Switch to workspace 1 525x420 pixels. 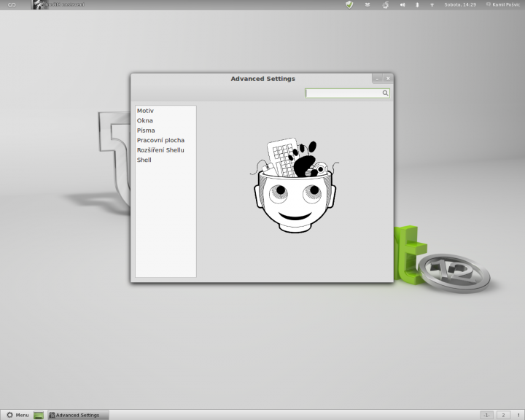pyautogui.click(x=486, y=415)
